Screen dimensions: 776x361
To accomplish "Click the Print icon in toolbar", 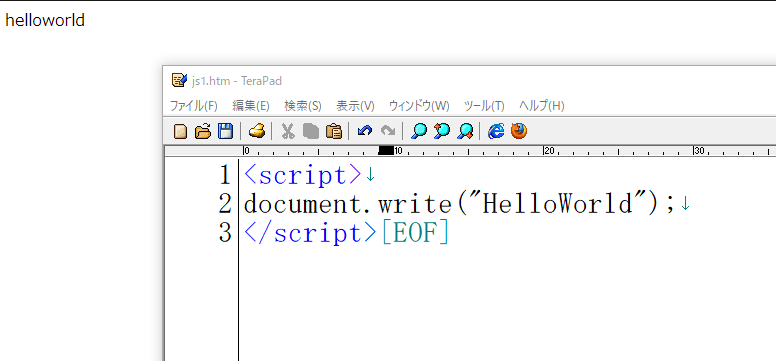I will point(257,131).
